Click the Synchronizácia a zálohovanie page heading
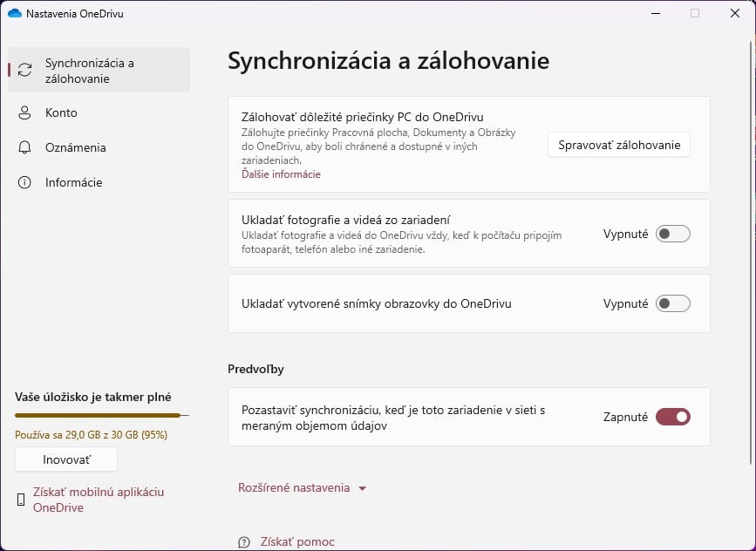 tap(389, 61)
